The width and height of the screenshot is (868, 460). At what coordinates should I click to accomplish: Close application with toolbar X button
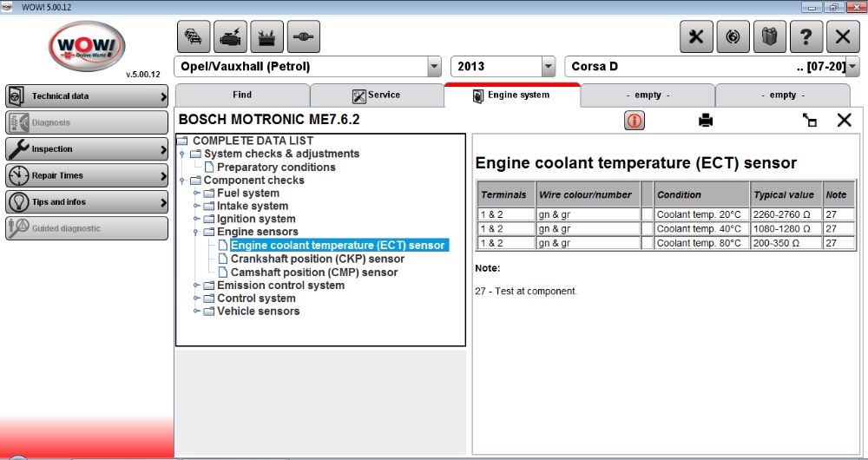coord(843,36)
